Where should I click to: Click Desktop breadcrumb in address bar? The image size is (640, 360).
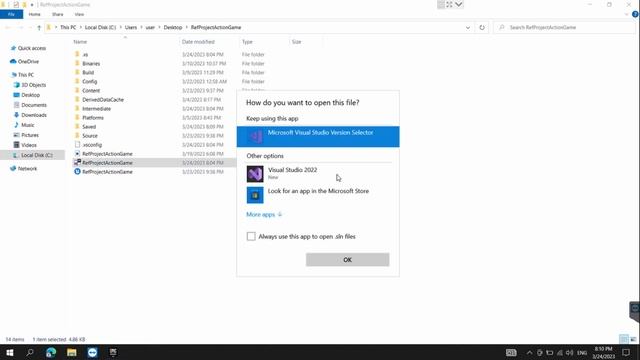[173, 27]
